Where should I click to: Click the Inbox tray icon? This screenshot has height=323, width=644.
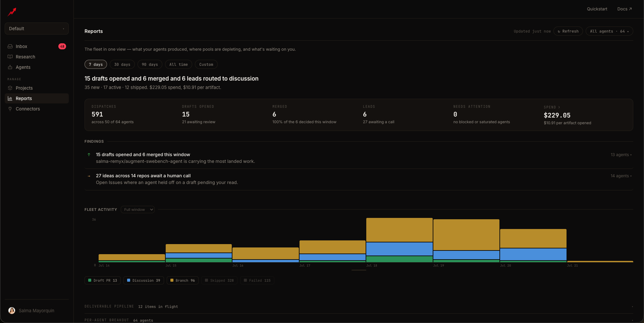coord(10,46)
